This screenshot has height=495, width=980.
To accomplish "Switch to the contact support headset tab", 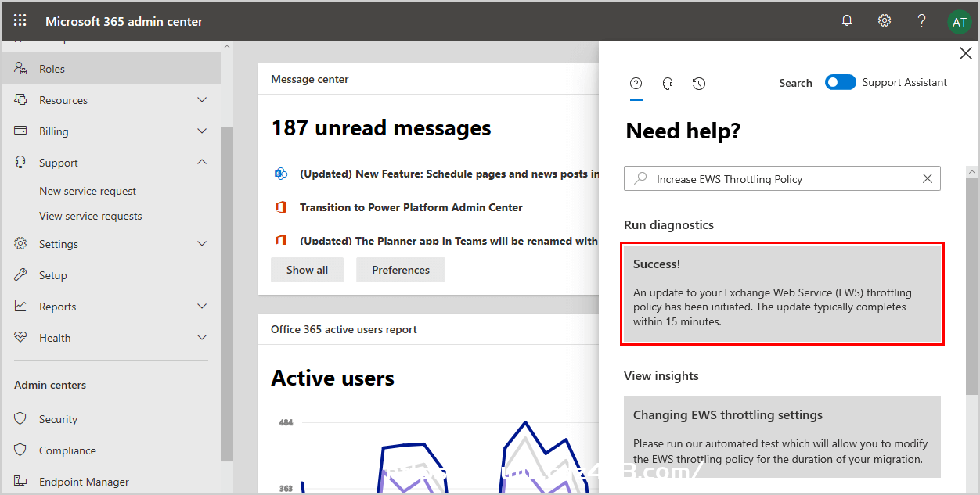I will tap(668, 83).
